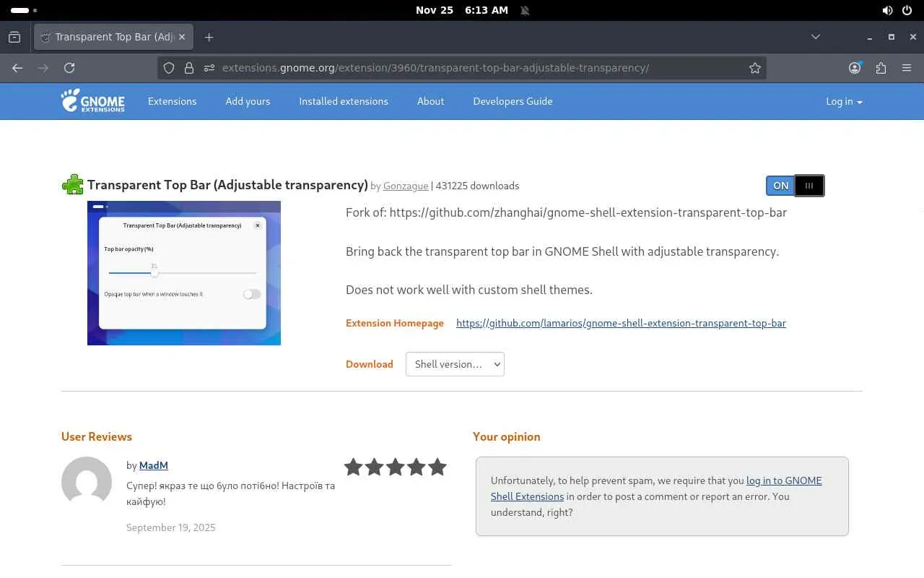Click the GNOME Extensions logo

point(93,101)
